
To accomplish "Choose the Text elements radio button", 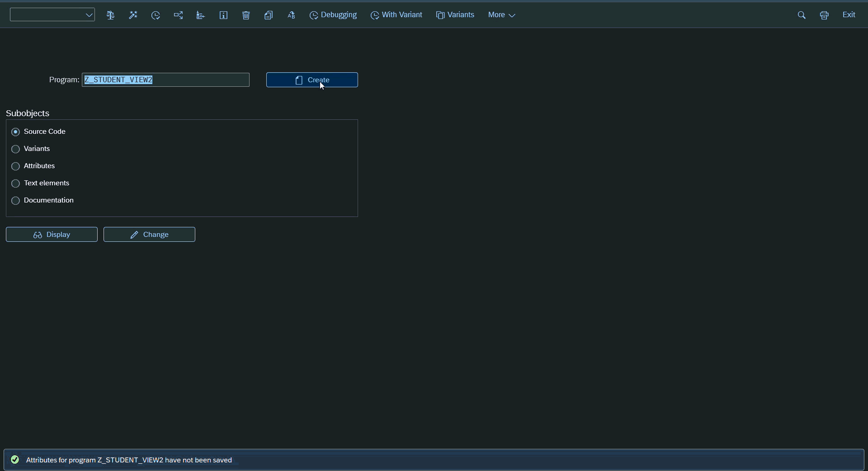I will point(16,184).
